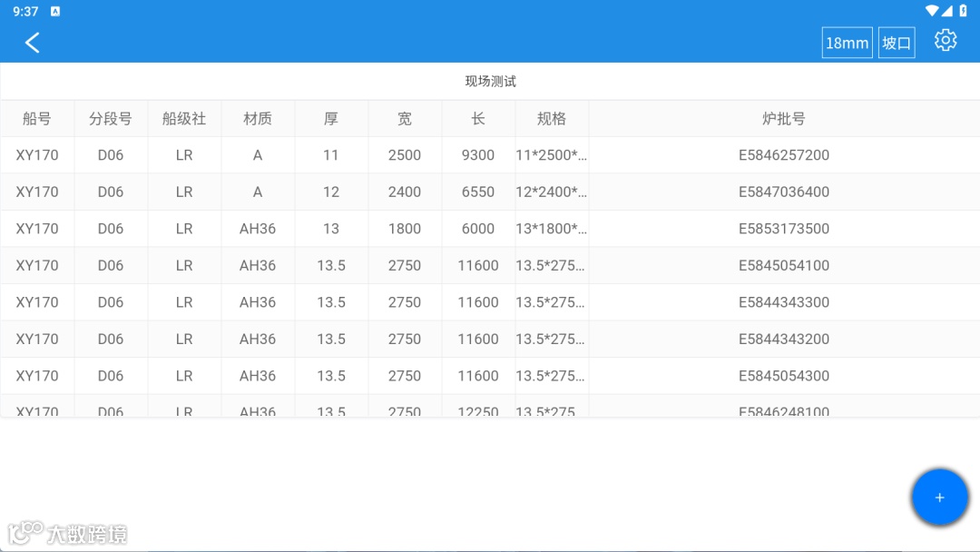Click 13.5*275... cell in E5845054300 row
This screenshot has height=552, width=980.
point(552,377)
